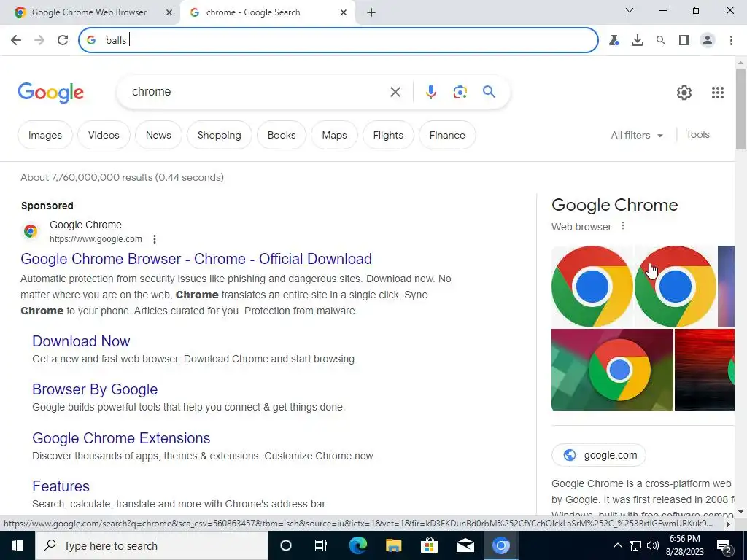Filter results by Maps

tap(334, 135)
